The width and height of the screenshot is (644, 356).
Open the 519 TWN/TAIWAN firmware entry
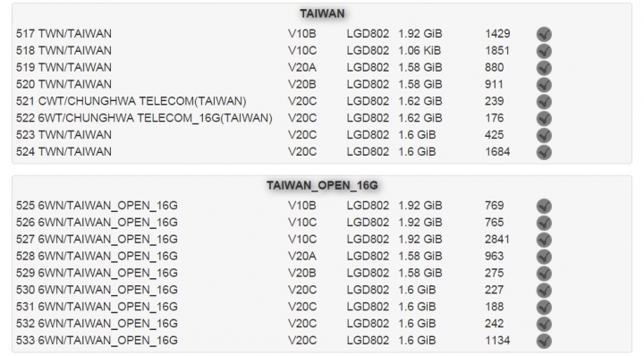click(64, 67)
